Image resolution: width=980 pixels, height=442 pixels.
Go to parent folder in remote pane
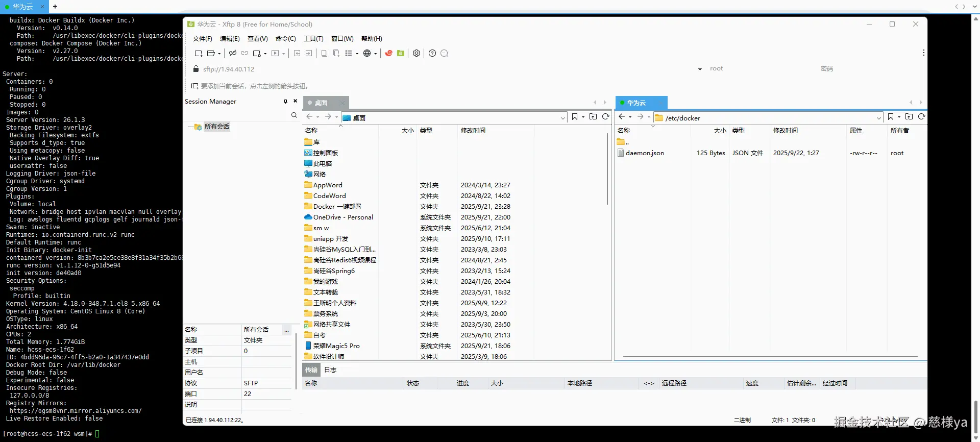(x=909, y=117)
